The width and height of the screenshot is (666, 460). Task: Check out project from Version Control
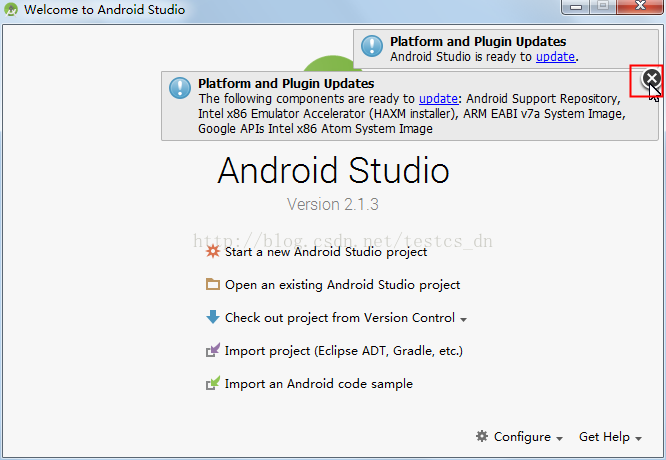(340, 318)
